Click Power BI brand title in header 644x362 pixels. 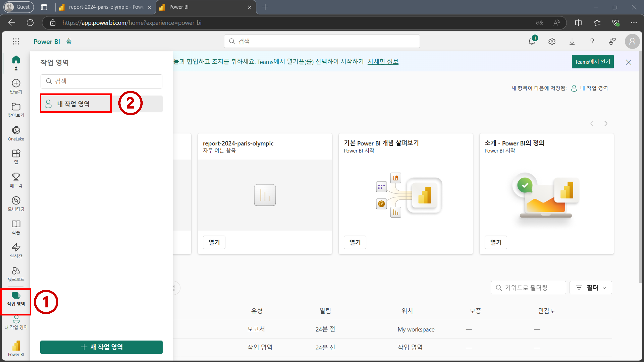47,42
